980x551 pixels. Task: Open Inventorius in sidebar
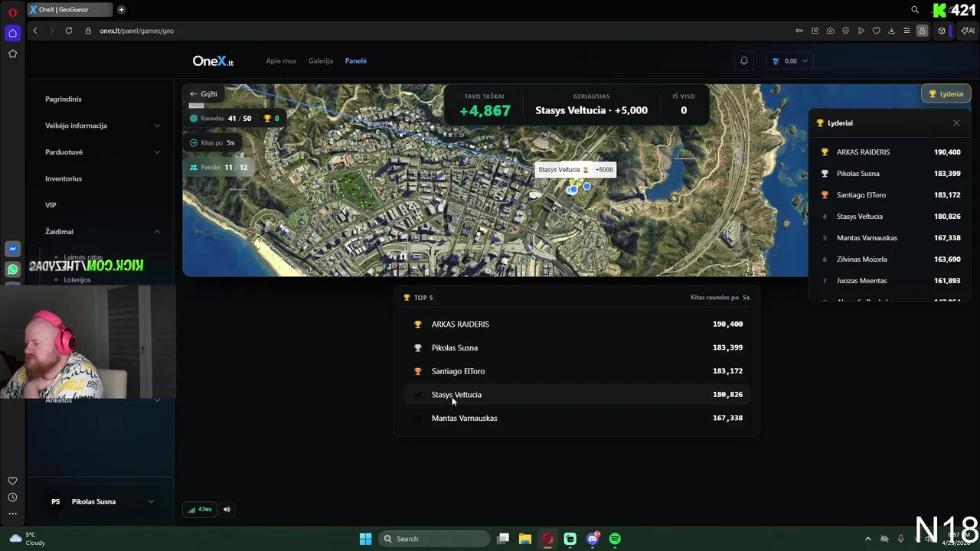[x=64, y=178]
